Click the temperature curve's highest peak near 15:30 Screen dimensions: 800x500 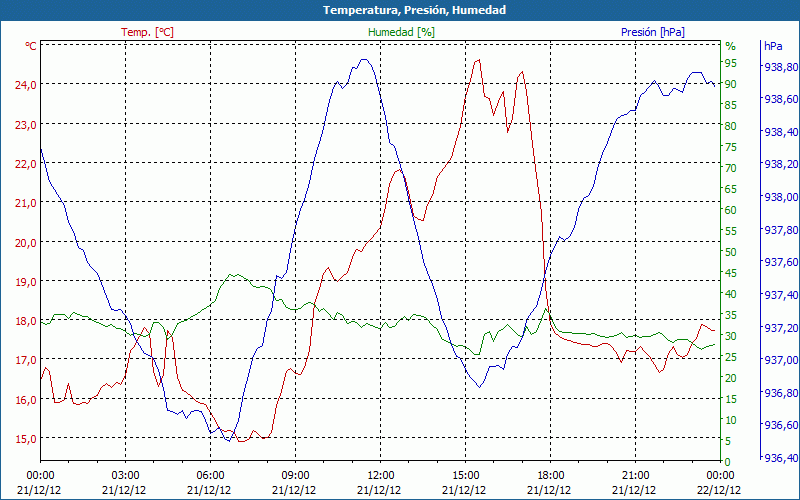click(478, 60)
